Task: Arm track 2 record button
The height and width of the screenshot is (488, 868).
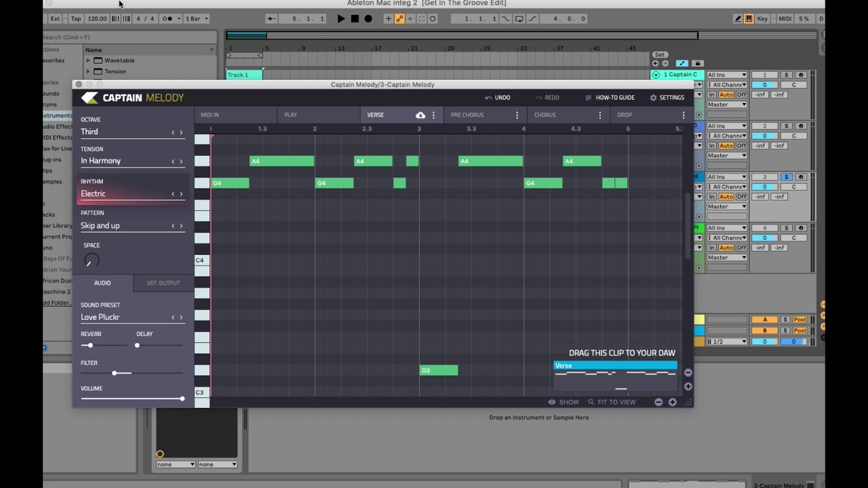Action: [x=800, y=126]
